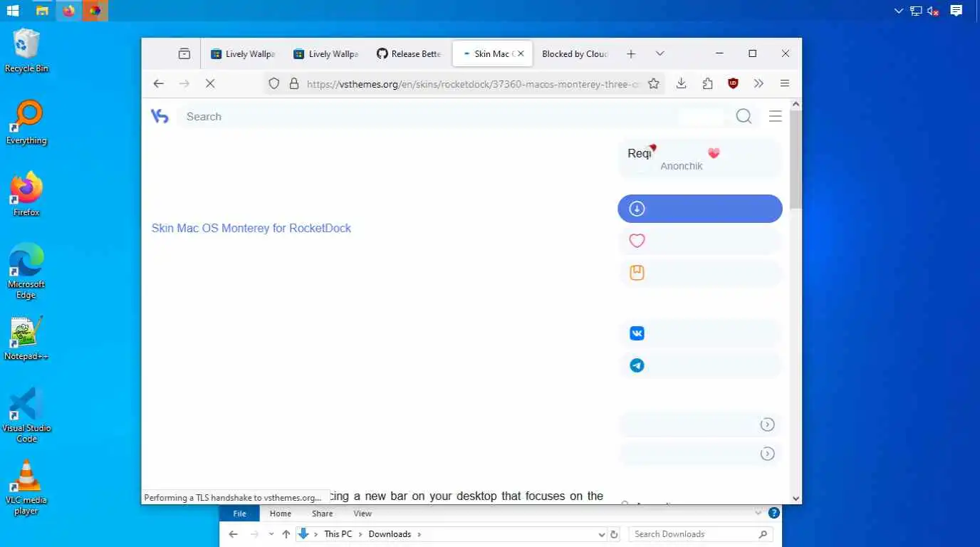
Task: Close the Skin Mac tab
Action: point(521,53)
